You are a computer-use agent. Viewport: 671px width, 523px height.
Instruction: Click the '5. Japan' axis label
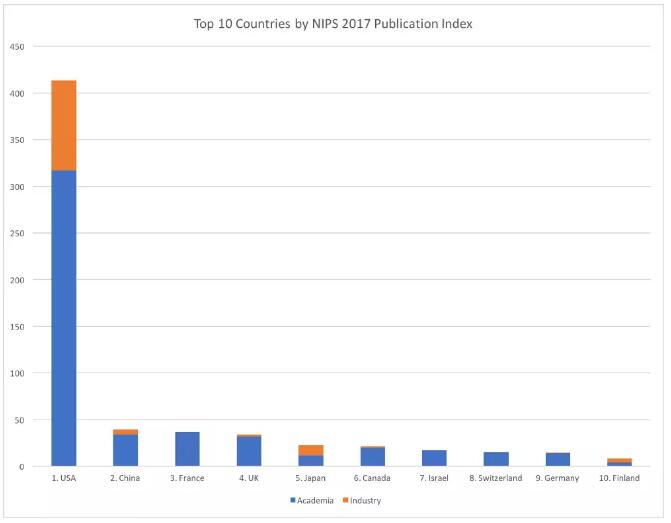(311, 478)
